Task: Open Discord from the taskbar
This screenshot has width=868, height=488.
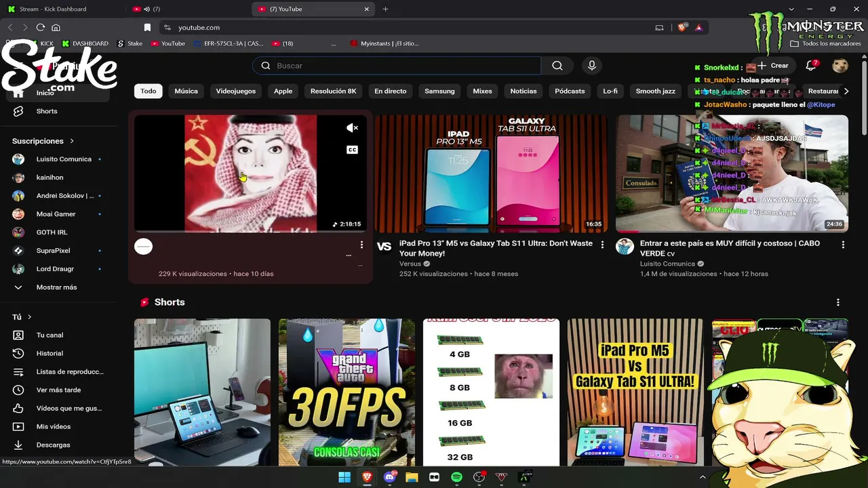Action: coord(389,477)
